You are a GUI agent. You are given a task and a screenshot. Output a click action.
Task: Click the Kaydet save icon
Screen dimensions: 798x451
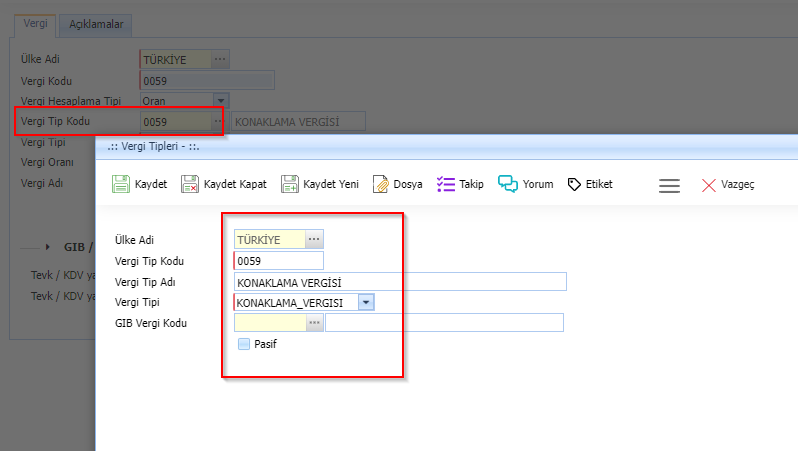(x=121, y=184)
